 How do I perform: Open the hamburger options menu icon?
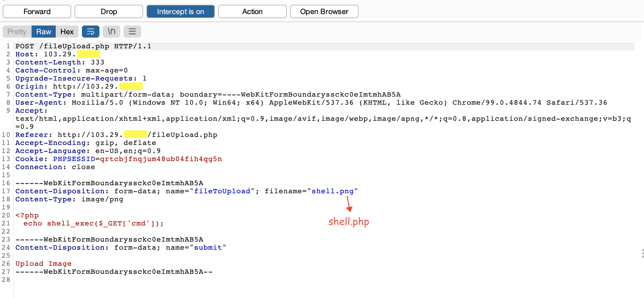tap(132, 32)
